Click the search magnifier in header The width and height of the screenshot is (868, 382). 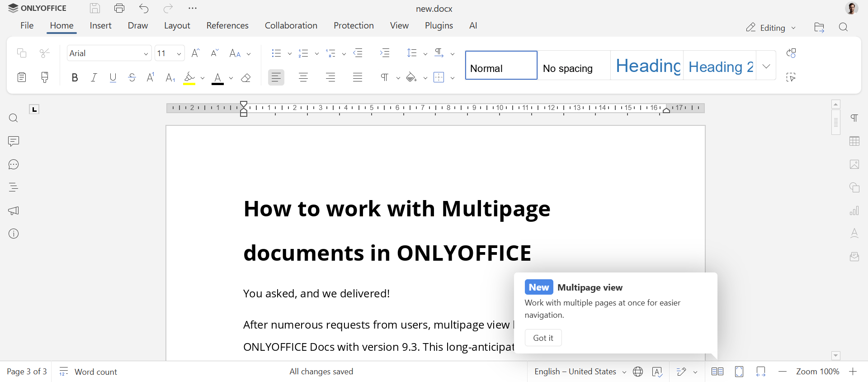(x=843, y=28)
